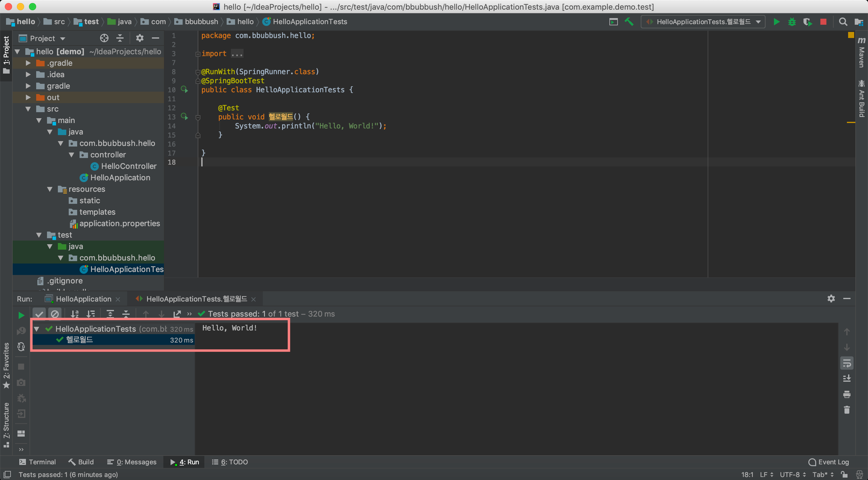The width and height of the screenshot is (868, 480).
Task: Toggle Show Passed tests checkmark button
Action: (39, 314)
